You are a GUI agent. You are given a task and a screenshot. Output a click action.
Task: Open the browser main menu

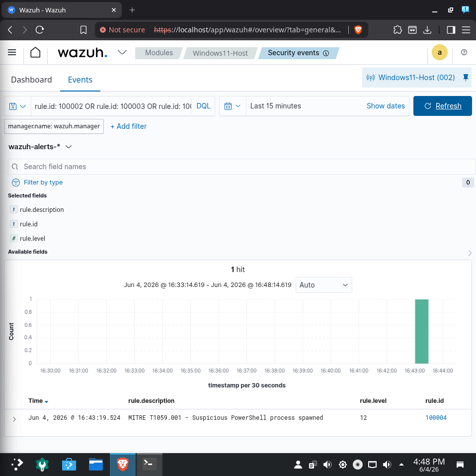click(466, 30)
